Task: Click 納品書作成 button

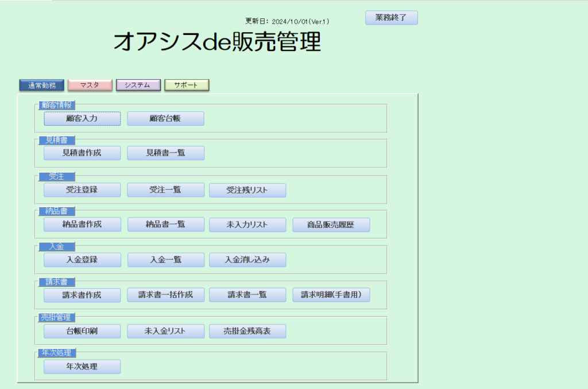Action: 82,224
